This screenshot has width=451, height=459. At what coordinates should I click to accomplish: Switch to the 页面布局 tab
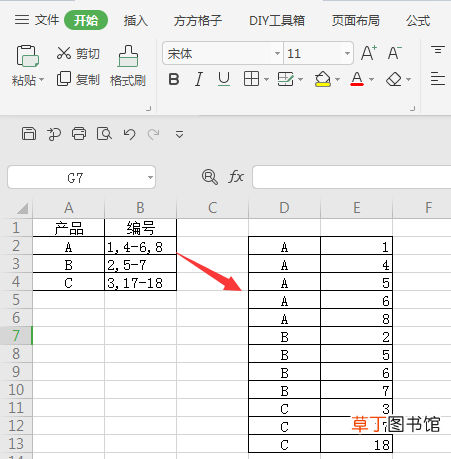click(x=355, y=21)
